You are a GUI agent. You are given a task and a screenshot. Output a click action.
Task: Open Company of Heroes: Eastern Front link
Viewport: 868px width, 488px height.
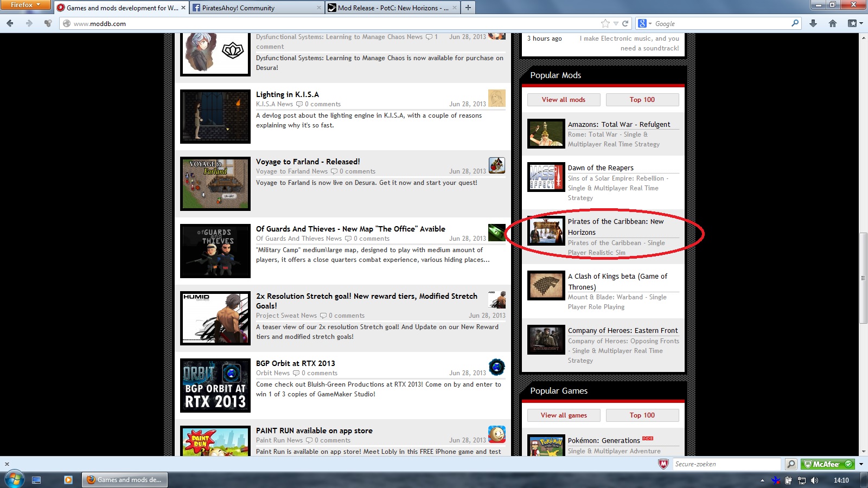pyautogui.click(x=623, y=331)
